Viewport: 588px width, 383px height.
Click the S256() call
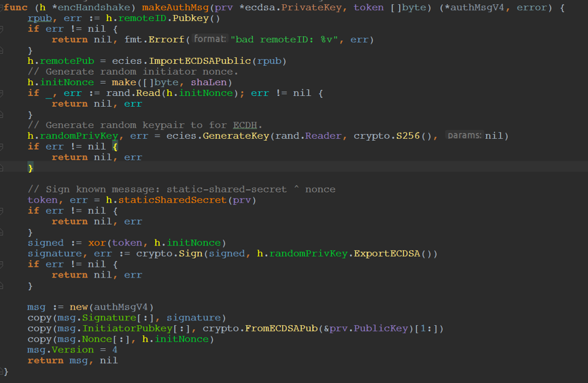pyautogui.click(x=414, y=136)
